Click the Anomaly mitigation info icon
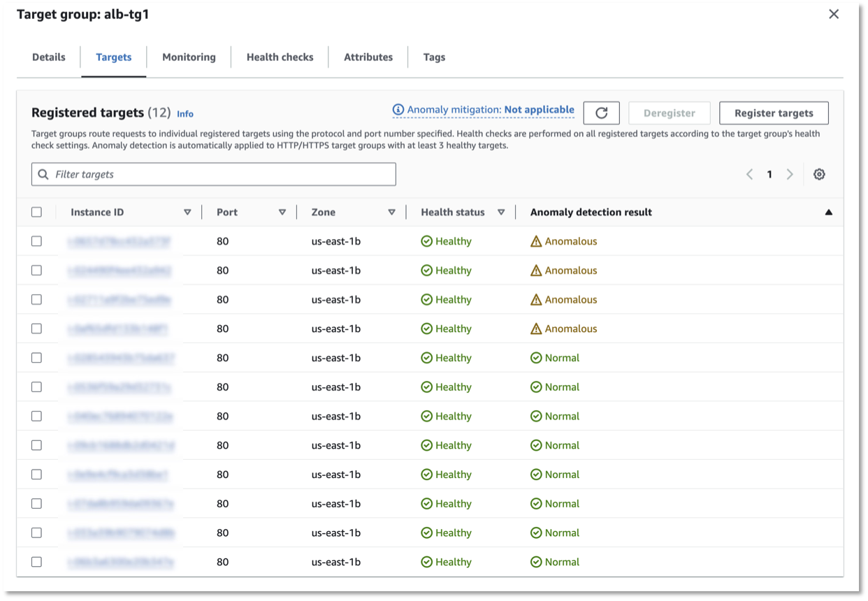Screen dimensions: 868x601 coord(398,110)
